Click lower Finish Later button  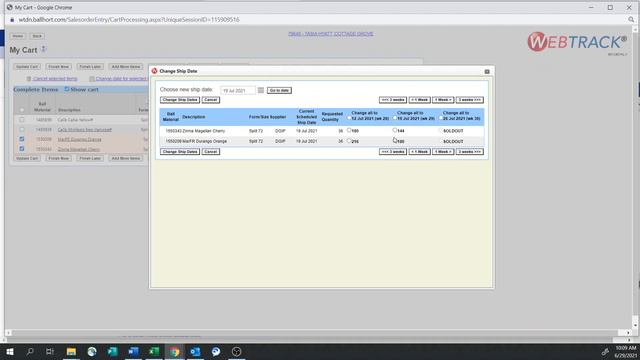[x=90, y=158]
